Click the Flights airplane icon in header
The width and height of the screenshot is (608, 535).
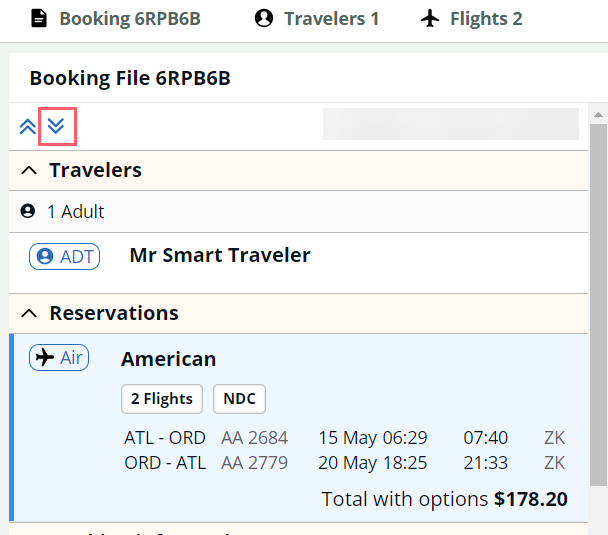[430, 19]
